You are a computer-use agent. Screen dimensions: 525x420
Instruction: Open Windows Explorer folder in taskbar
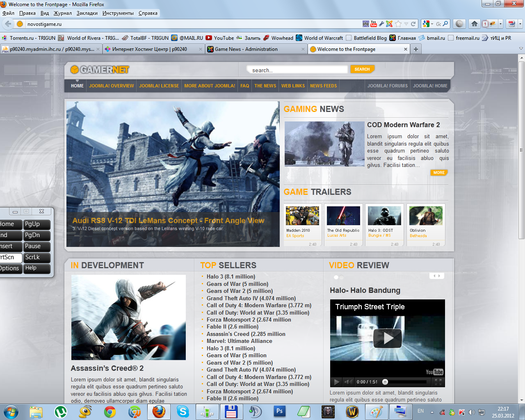pos(36,411)
